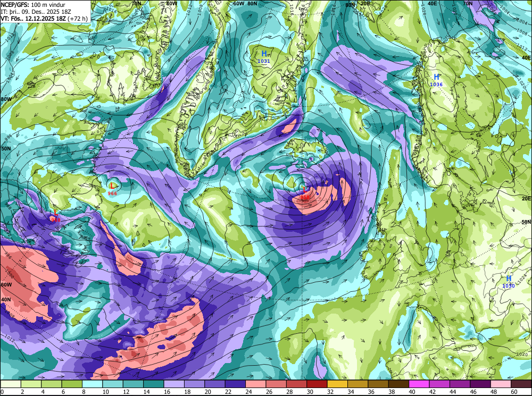This screenshot has height=396, width=532.
Task: Click the '50N' label on the right edge
Action: click(527, 222)
